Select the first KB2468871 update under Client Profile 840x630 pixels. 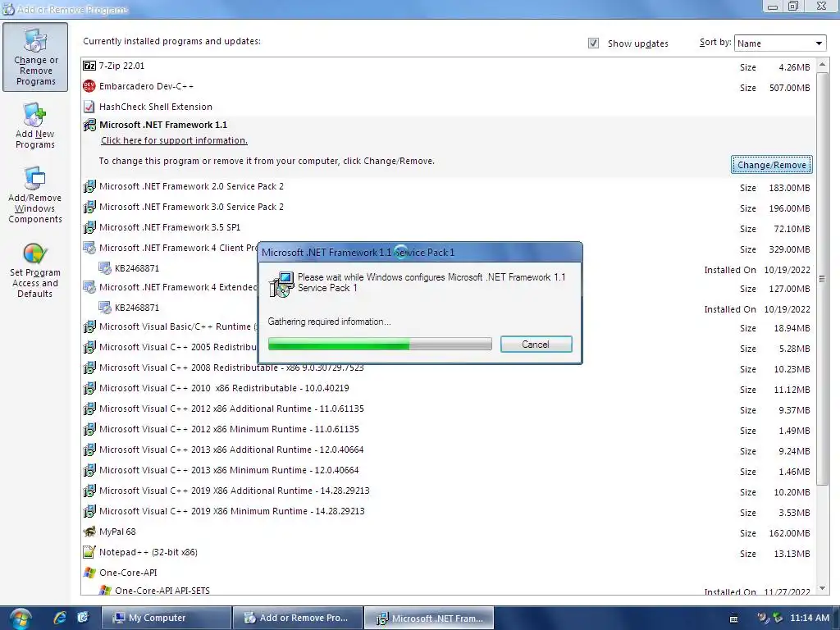coord(137,268)
